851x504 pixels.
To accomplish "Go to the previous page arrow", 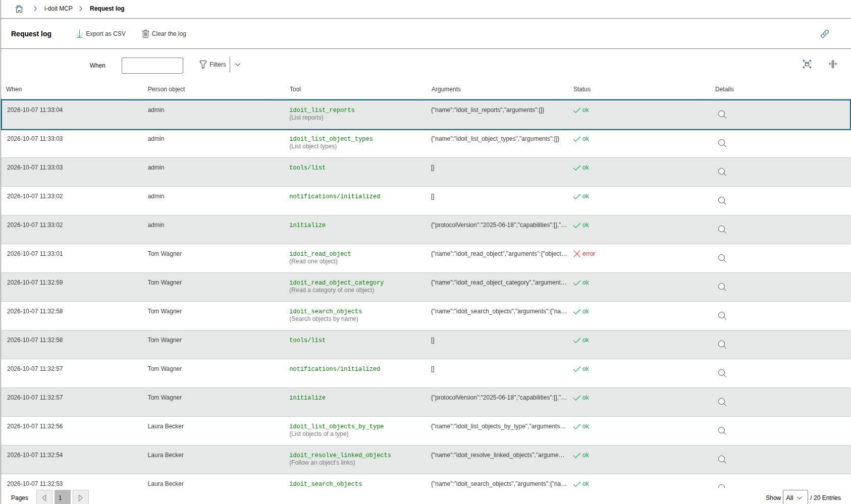I will pyautogui.click(x=44, y=497).
